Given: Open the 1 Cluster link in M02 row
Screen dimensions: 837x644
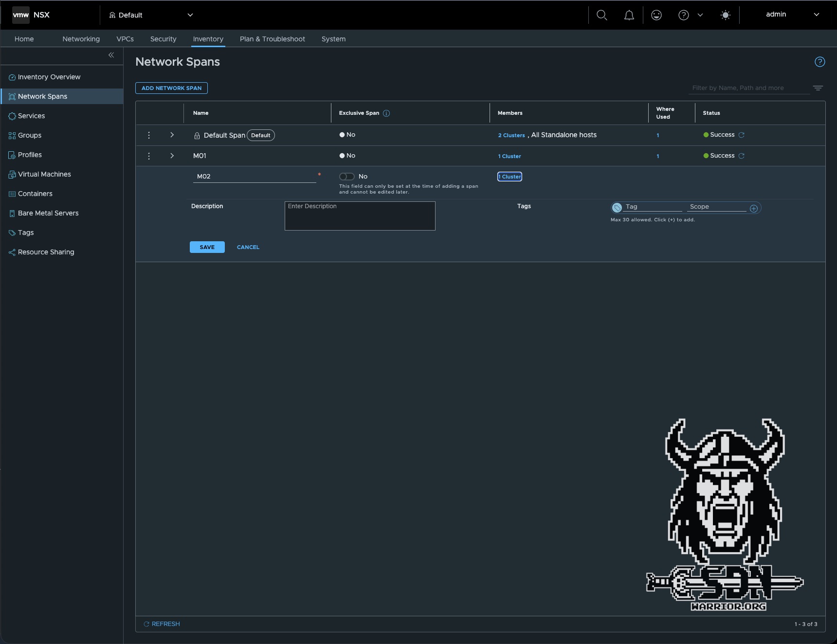Looking at the screenshot, I should pos(509,177).
